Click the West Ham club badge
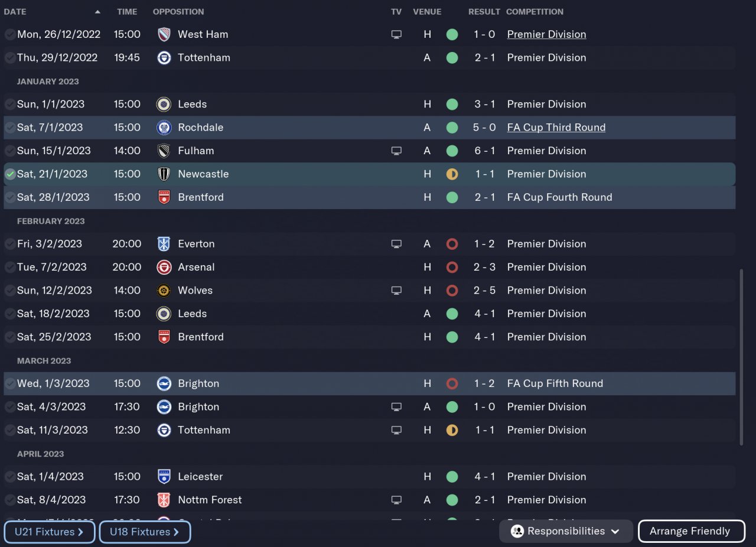 pyautogui.click(x=164, y=34)
